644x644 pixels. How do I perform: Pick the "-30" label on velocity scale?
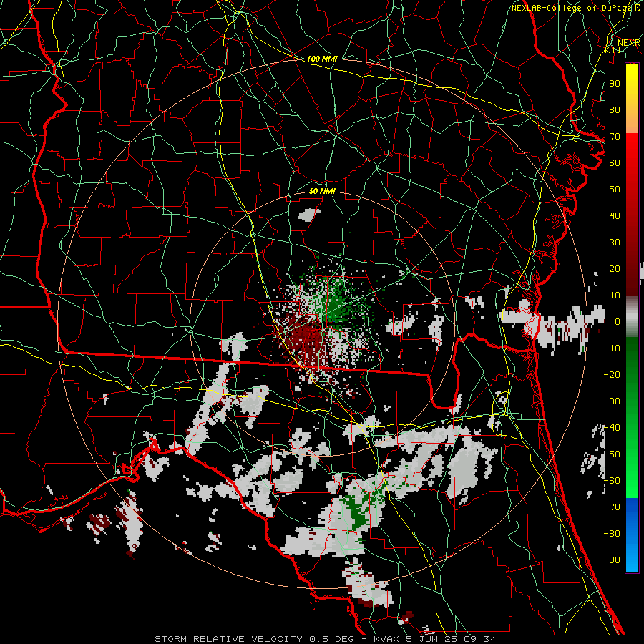(612, 401)
